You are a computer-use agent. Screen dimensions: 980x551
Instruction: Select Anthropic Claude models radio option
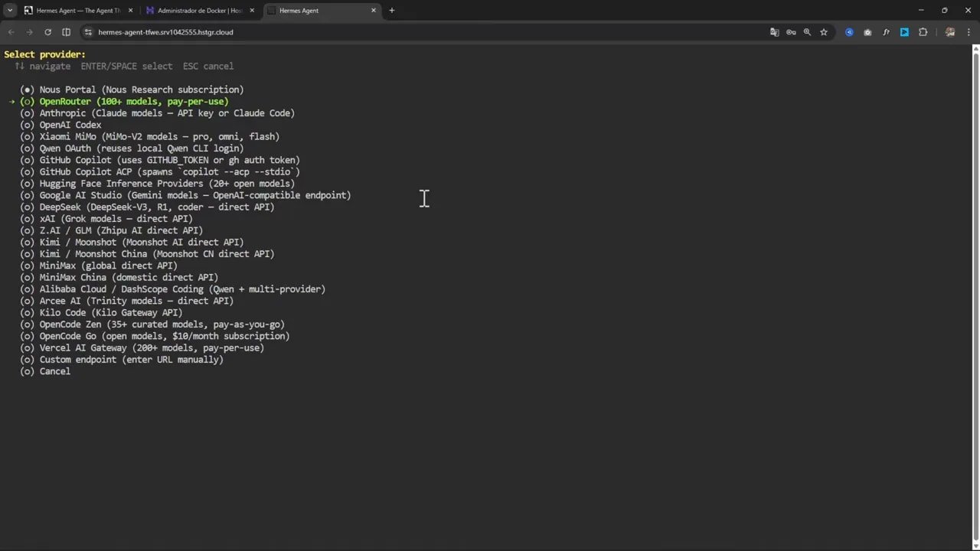(157, 113)
